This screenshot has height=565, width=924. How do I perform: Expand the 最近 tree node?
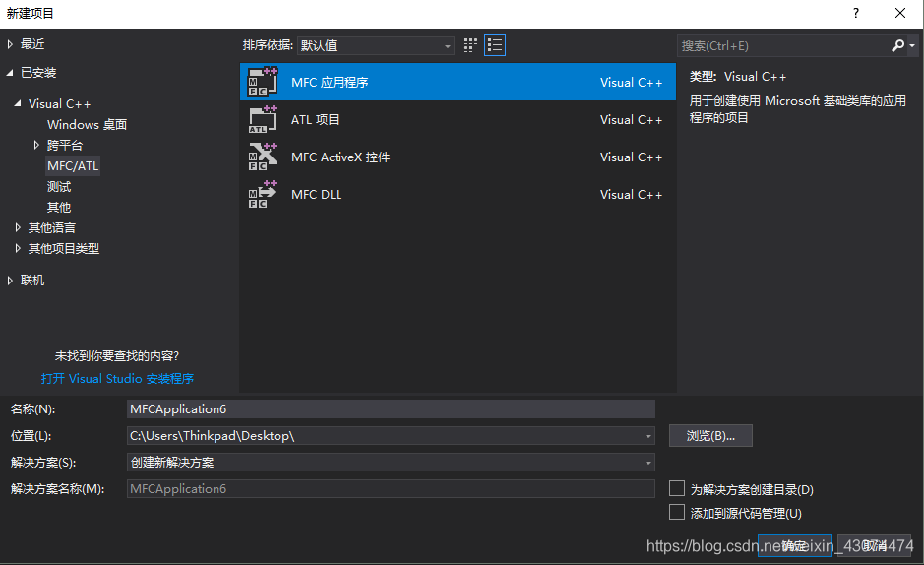[x=10, y=44]
